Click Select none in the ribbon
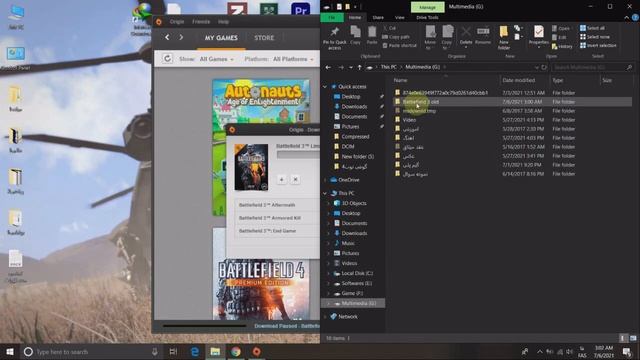The width and height of the screenshot is (640, 360). 595,37
